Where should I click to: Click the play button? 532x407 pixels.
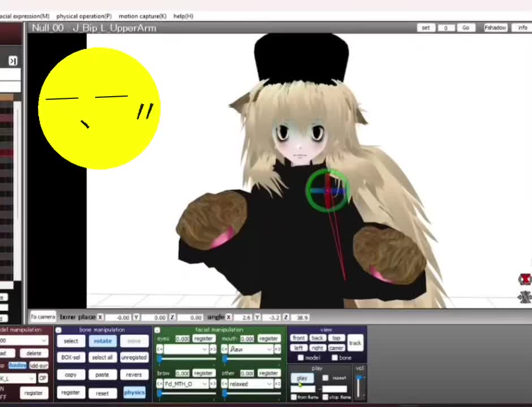302,378
